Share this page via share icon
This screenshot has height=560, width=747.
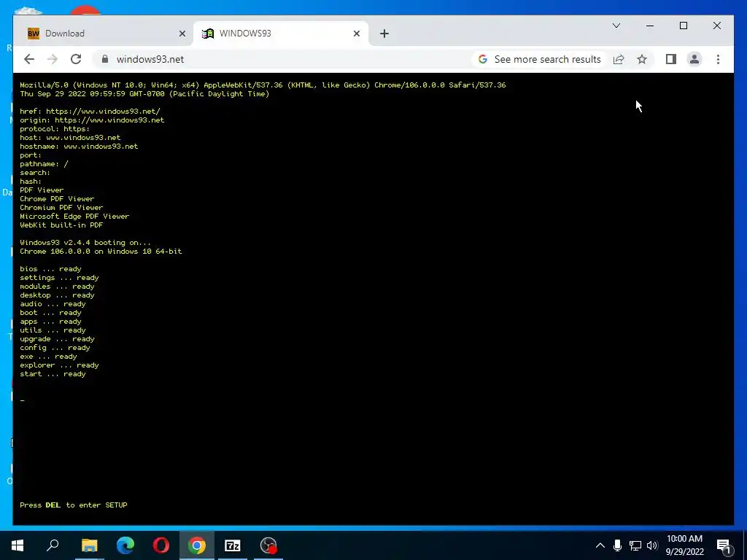click(619, 59)
